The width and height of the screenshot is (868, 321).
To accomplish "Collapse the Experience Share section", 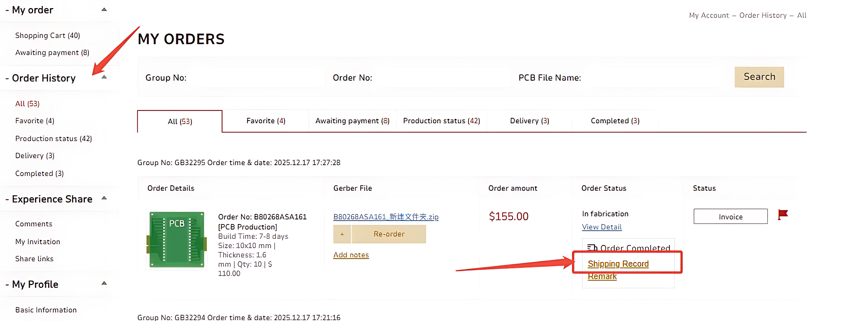I will 104,198.
